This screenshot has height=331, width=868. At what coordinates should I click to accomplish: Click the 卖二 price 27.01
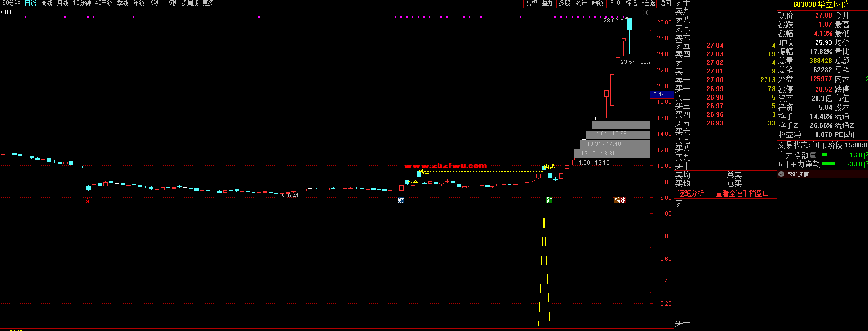tap(715, 71)
